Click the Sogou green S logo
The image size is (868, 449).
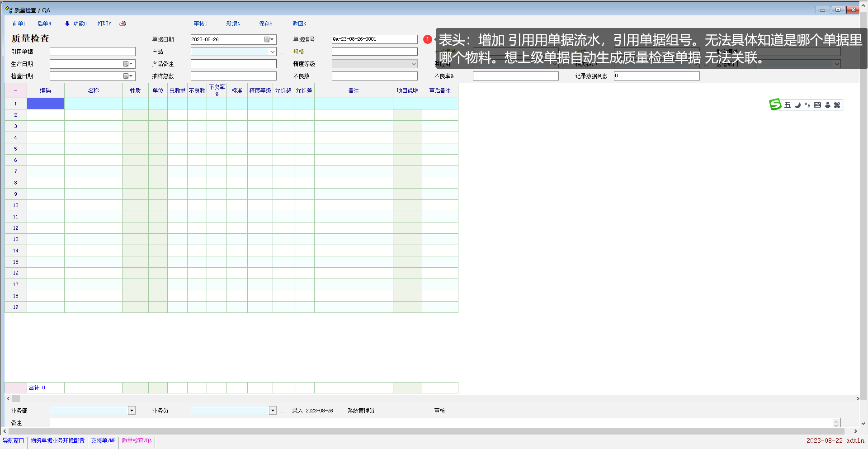click(x=775, y=104)
